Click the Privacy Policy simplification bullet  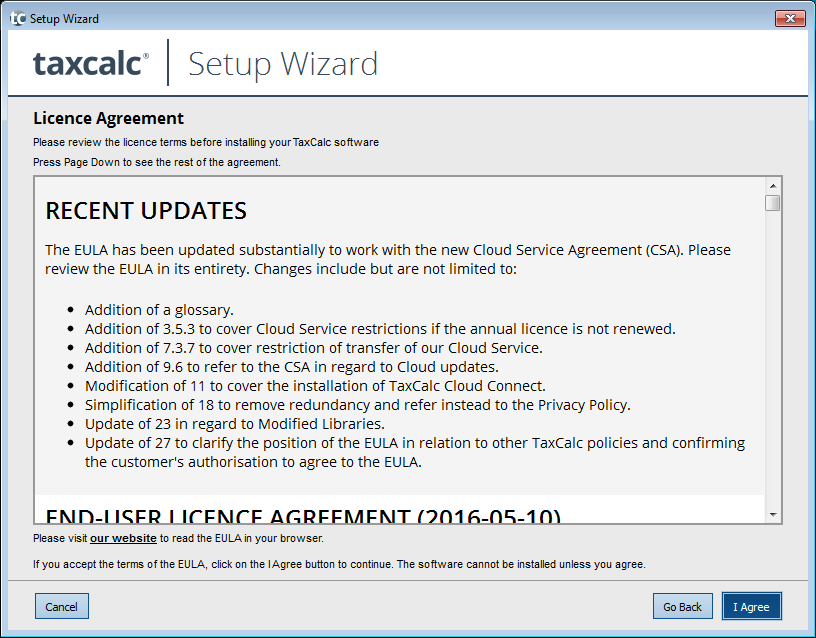(x=357, y=405)
